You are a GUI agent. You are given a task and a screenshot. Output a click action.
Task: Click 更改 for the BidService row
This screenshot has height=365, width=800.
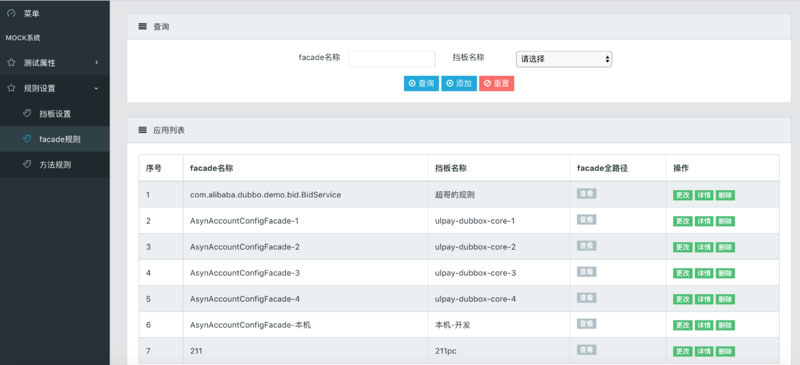[x=683, y=196]
